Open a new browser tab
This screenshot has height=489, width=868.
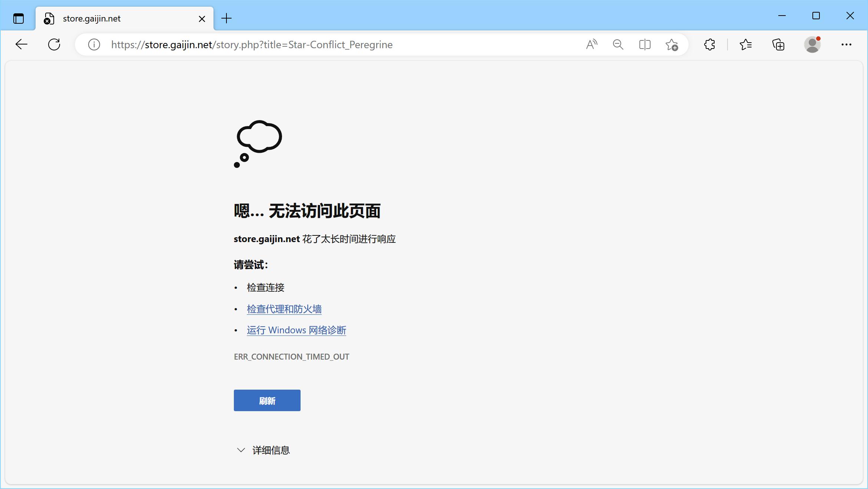click(x=226, y=18)
